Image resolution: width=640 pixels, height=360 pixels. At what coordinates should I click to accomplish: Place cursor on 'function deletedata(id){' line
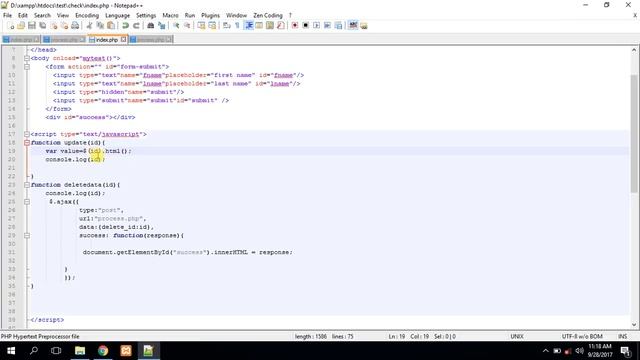(x=76, y=185)
